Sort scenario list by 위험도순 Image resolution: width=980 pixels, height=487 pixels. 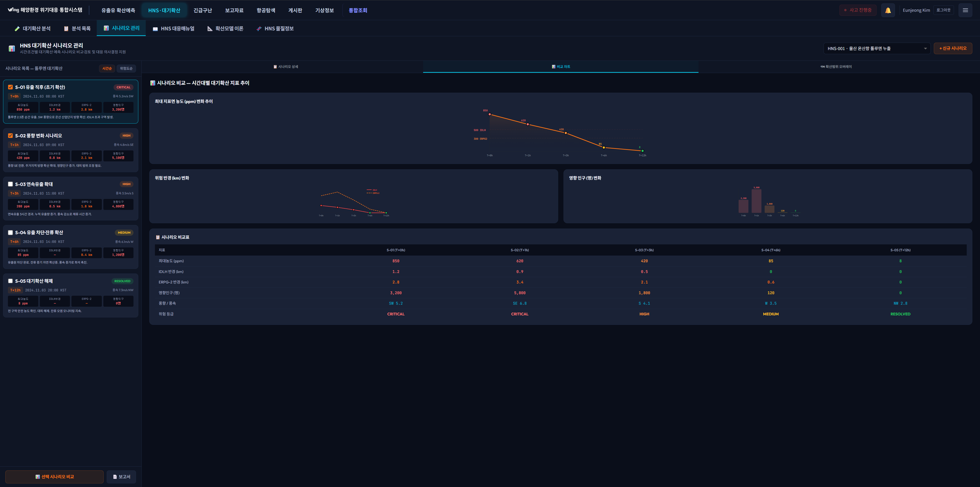126,68
